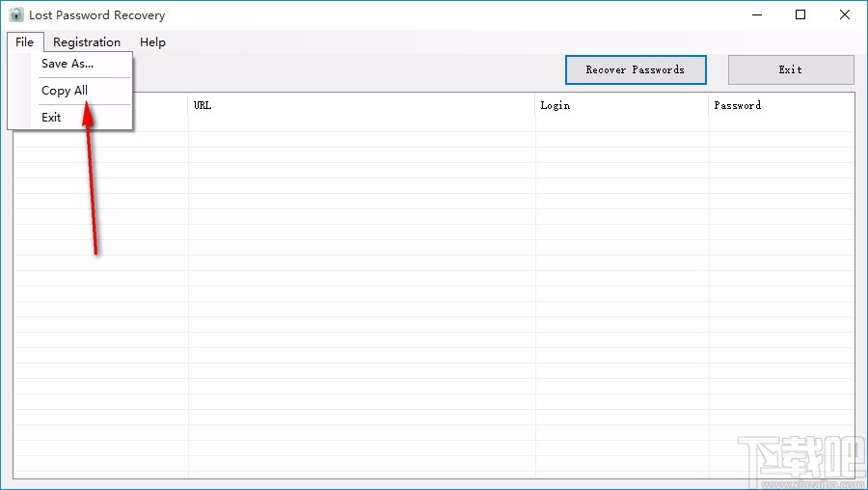
Task: Click the URL column header
Action: pyautogui.click(x=361, y=105)
